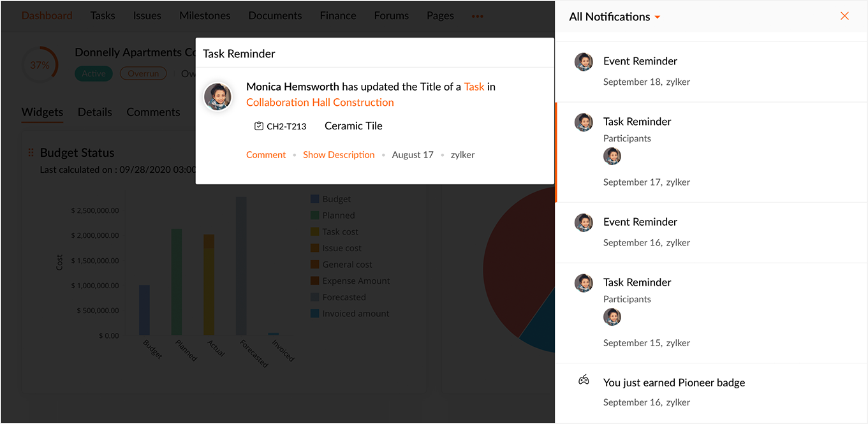This screenshot has height=424, width=868.
Task: Expand the All Notifications filter dropdown
Action: 658,17
